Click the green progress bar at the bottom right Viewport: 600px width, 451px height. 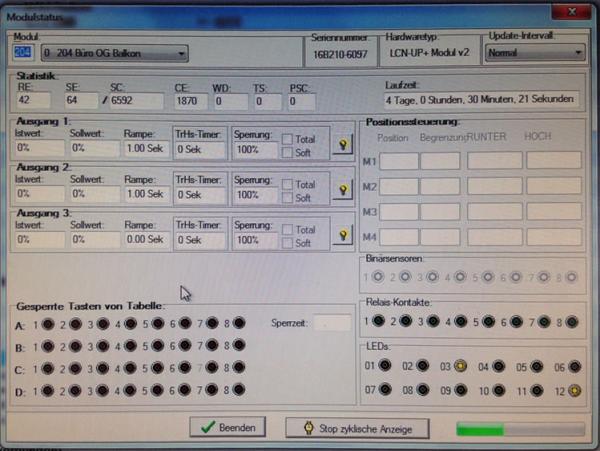(514, 428)
